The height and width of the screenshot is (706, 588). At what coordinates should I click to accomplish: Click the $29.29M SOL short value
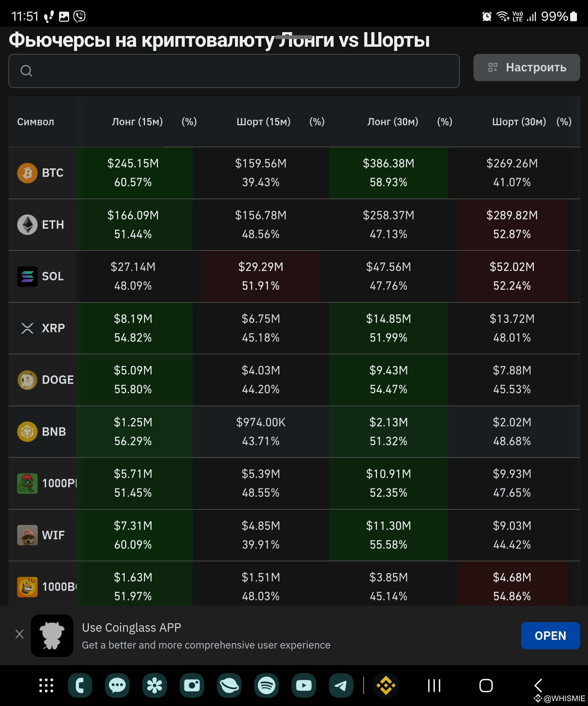(261, 267)
